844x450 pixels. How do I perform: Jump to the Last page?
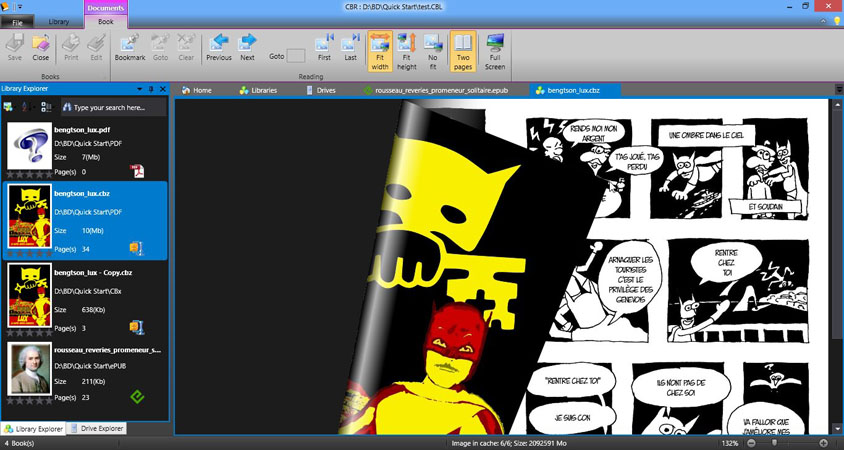coord(350,47)
